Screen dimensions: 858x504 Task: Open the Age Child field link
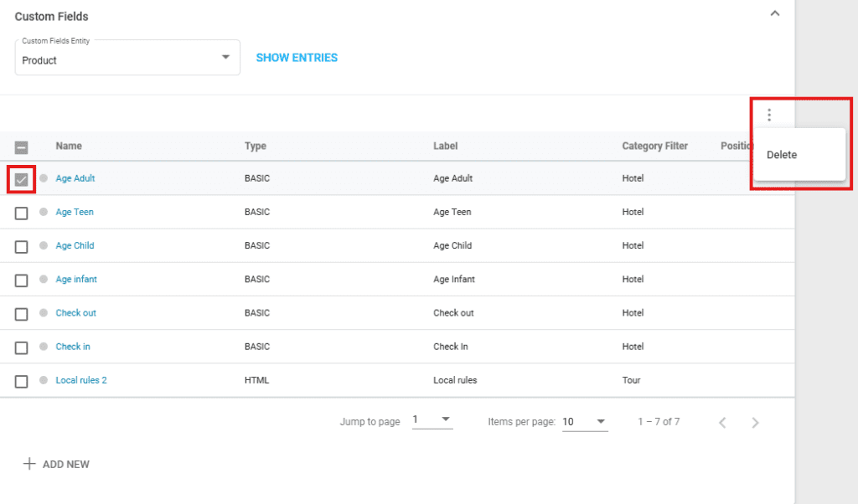click(x=75, y=246)
